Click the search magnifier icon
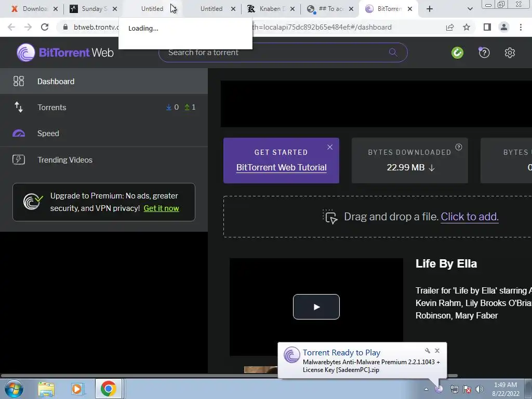Viewport: 532px width, 399px height. 393,52
